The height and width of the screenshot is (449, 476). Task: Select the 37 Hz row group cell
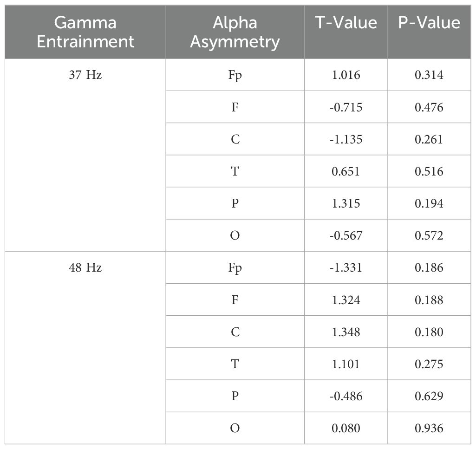coord(85,155)
